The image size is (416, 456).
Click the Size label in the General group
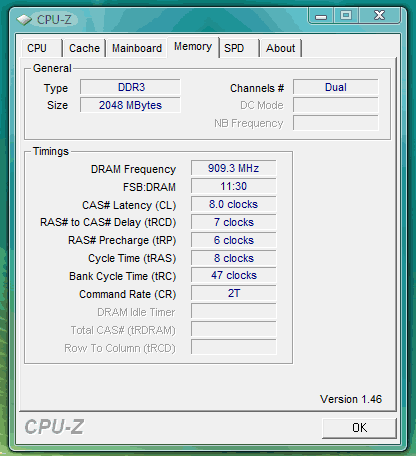(x=57, y=105)
